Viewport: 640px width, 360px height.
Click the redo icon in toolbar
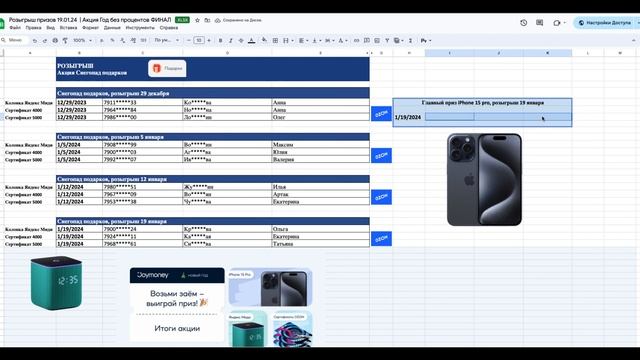[44, 40]
